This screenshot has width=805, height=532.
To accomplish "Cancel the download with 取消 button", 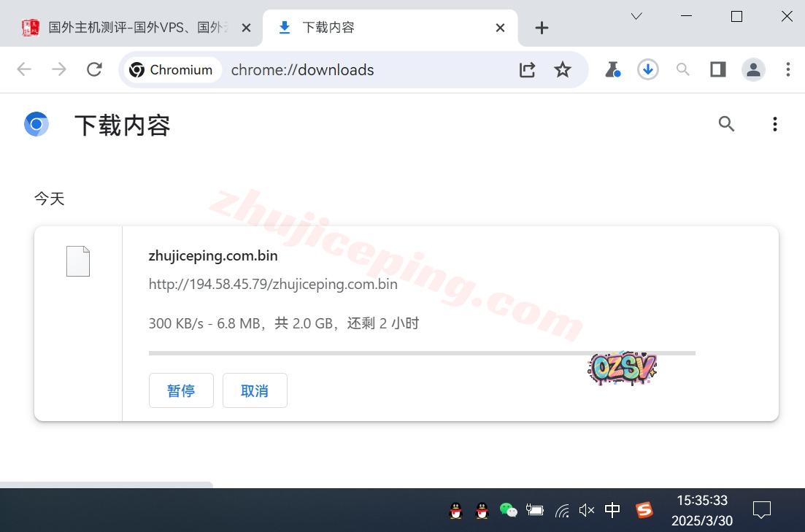I will tap(255, 390).
